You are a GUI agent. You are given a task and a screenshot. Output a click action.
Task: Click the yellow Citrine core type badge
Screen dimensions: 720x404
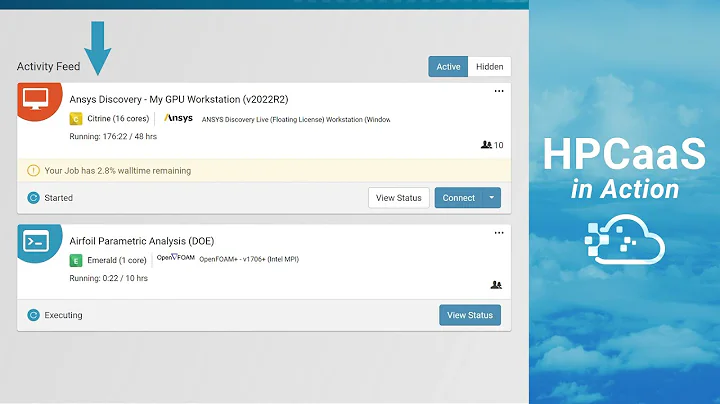76,119
